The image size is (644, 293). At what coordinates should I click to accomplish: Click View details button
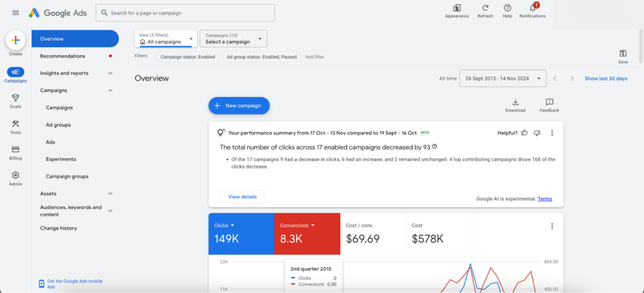(x=243, y=197)
